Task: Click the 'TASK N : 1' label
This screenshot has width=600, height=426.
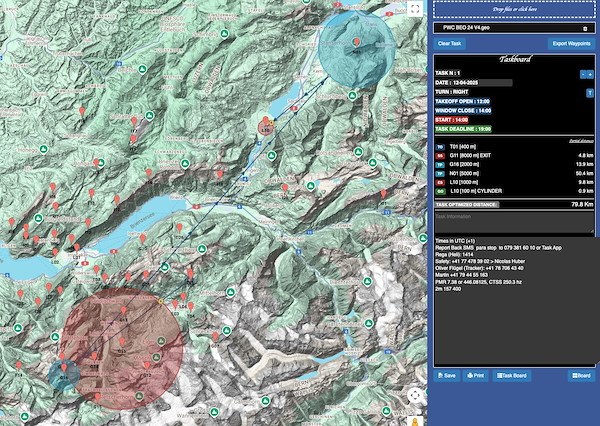Action: coord(448,73)
